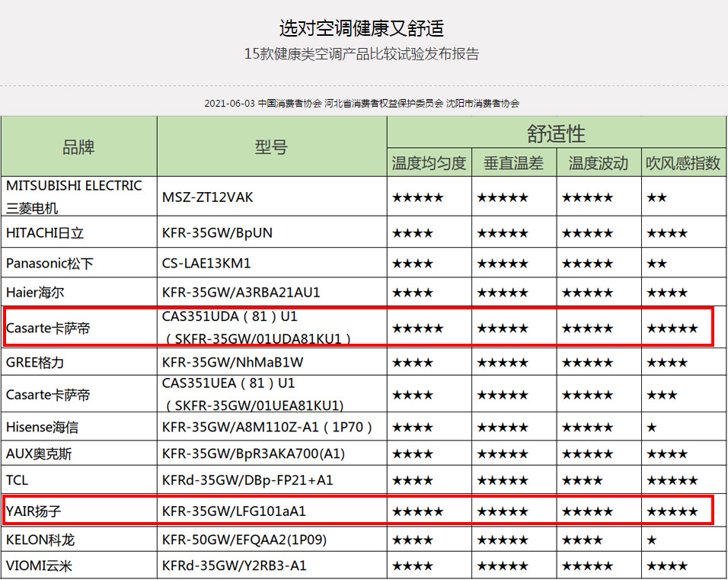
Task: Select YAIR's 垂直温差 star rating
Action: point(503,511)
